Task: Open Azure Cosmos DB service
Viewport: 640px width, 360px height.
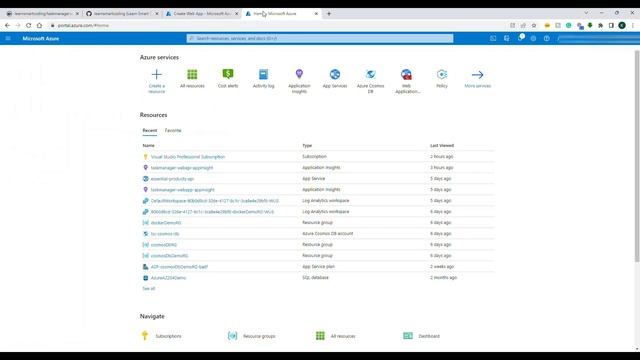Action: [371, 81]
